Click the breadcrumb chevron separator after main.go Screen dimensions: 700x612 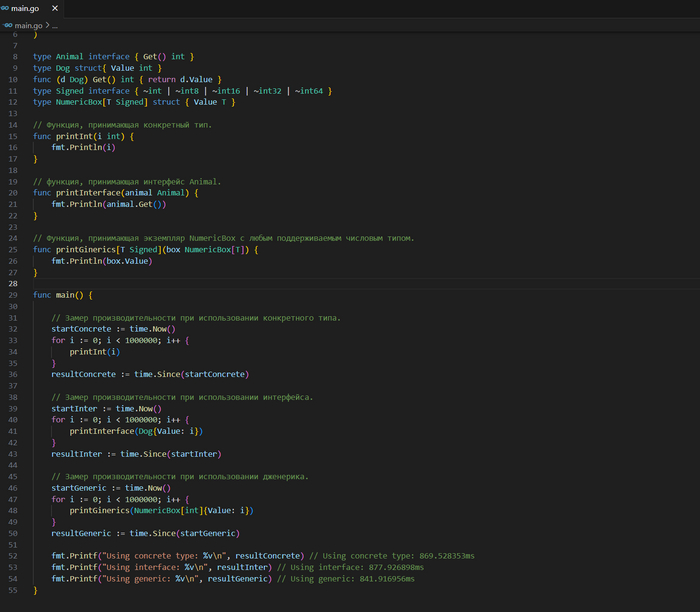tap(46, 24)
